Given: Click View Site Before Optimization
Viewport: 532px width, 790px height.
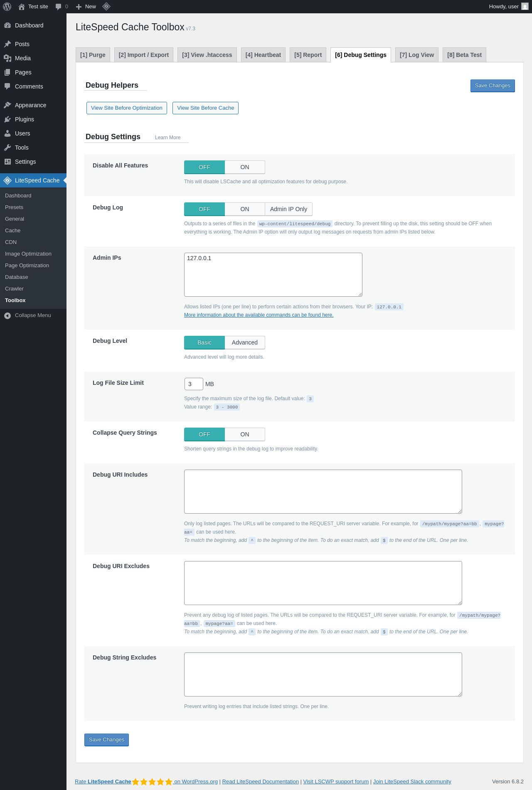Looking at the screenshot, I should 127,108.
